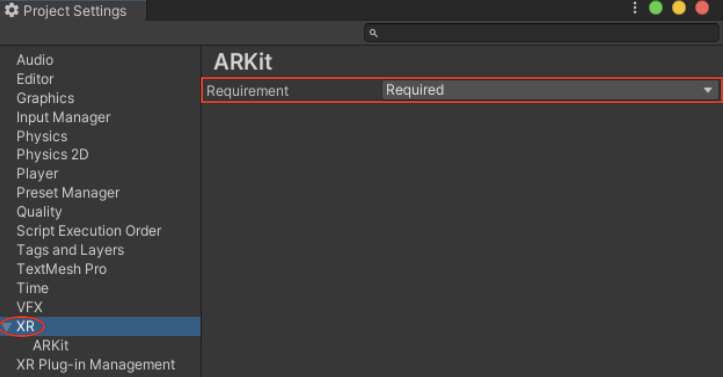Click the green window button
Image resolution: width=724 pixels, height=377 pixels.
pos(656,8)
